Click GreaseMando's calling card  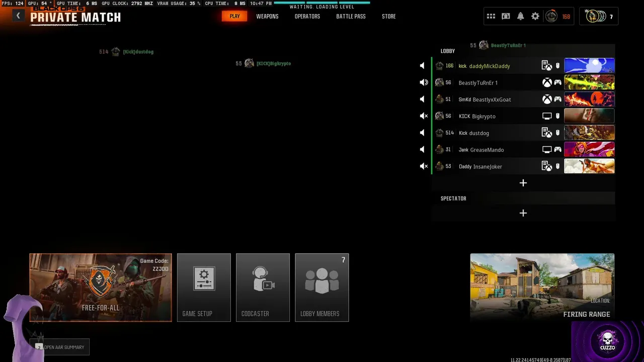[x=589, y=150]
